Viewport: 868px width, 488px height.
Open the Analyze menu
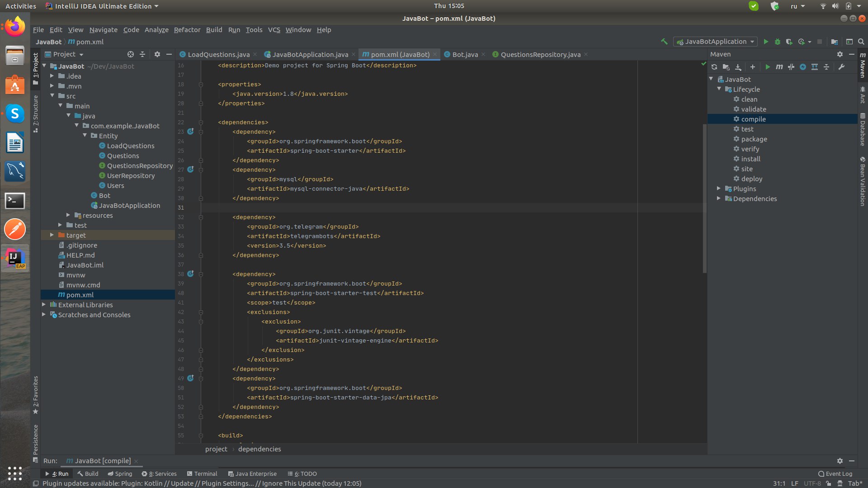point(156,30)
